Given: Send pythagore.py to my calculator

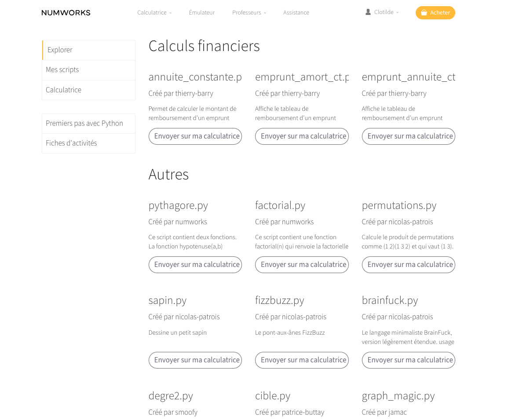Looking at the screenshot, I should click(x=195, y=265).
